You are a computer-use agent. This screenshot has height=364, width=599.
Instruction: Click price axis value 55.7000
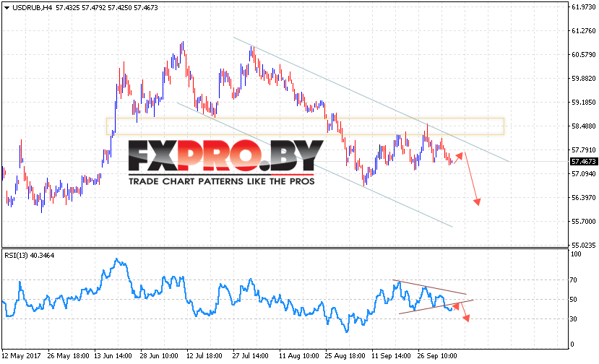coord(583,222)
